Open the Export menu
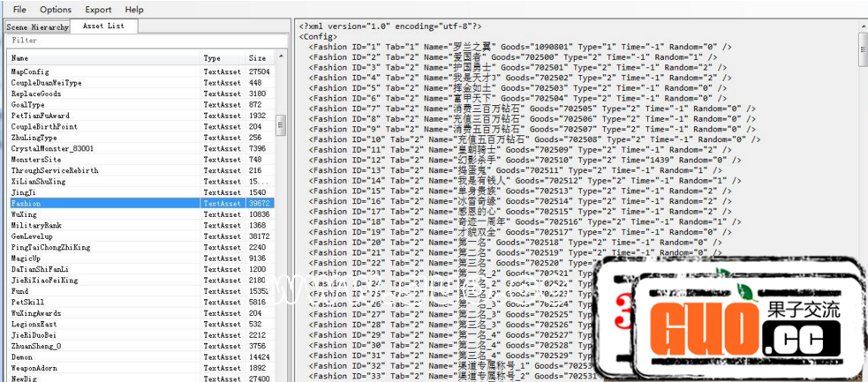 tap(98, 10)
